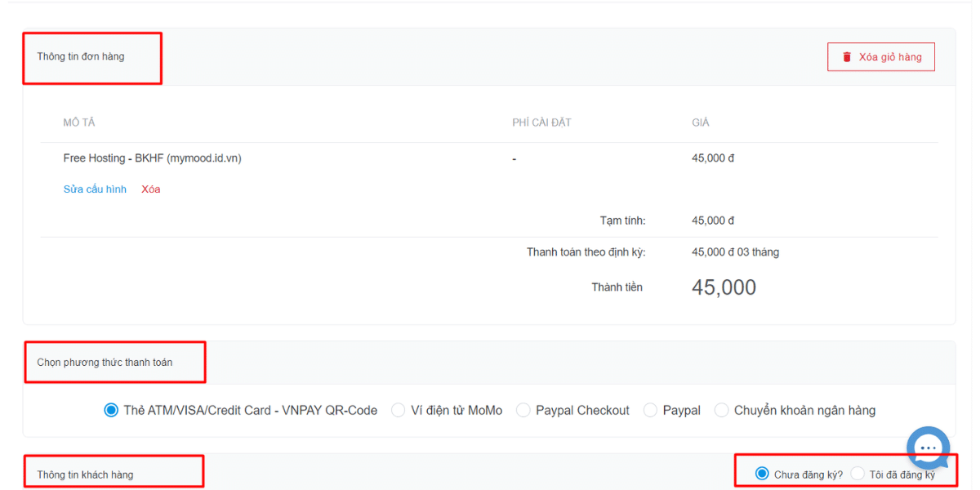Click the PHÍ CÀI ĐẶT column header
This screenshot has width=980, height=490.
541,122
